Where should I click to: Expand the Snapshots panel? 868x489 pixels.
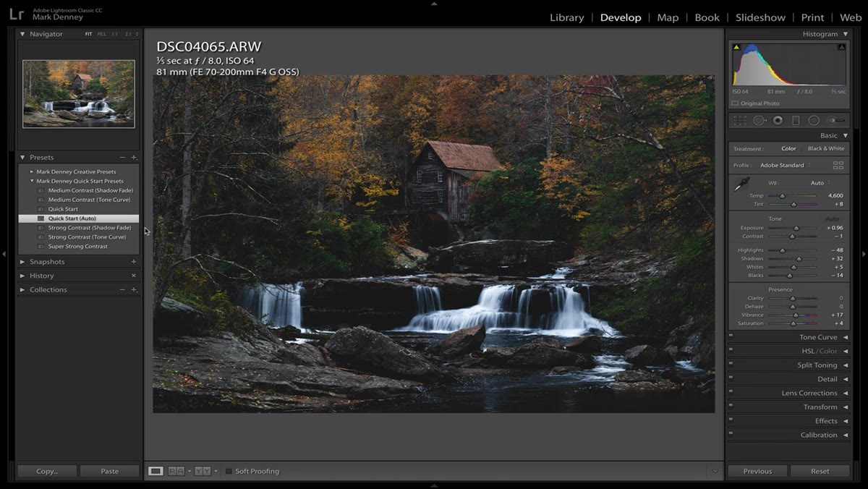pos(22,262)
